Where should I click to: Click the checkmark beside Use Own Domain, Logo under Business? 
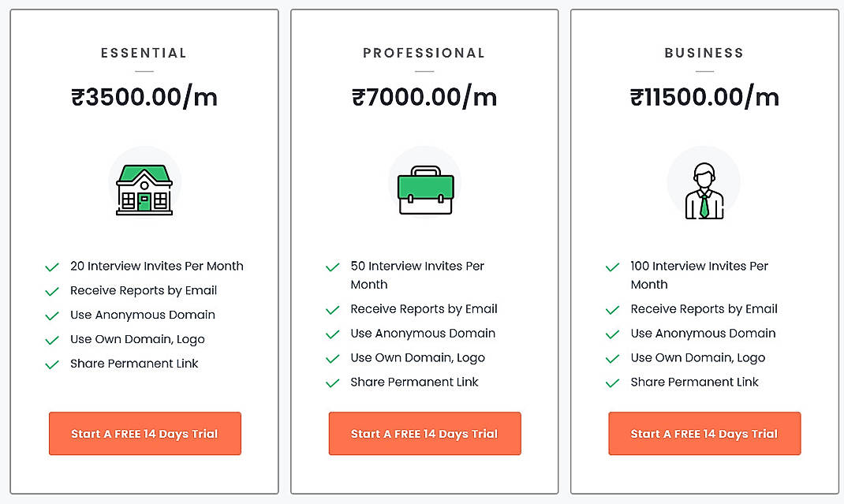[x=612, y=357]
